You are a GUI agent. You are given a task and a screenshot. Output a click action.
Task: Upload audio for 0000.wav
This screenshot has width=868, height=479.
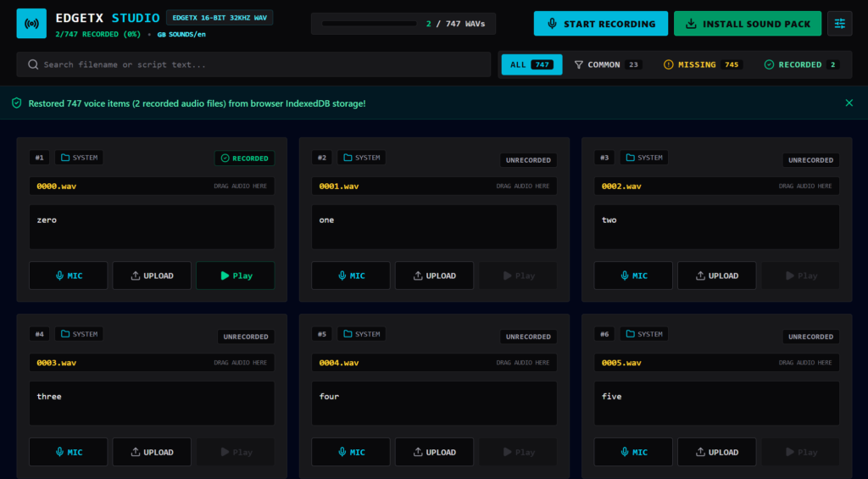(x=152, y=276)
